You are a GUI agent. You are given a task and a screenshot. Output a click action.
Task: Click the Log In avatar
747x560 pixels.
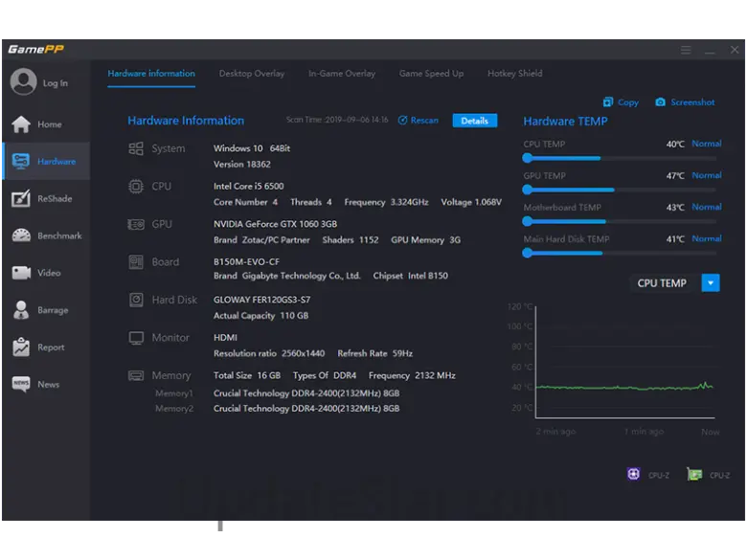coord(23,82)
